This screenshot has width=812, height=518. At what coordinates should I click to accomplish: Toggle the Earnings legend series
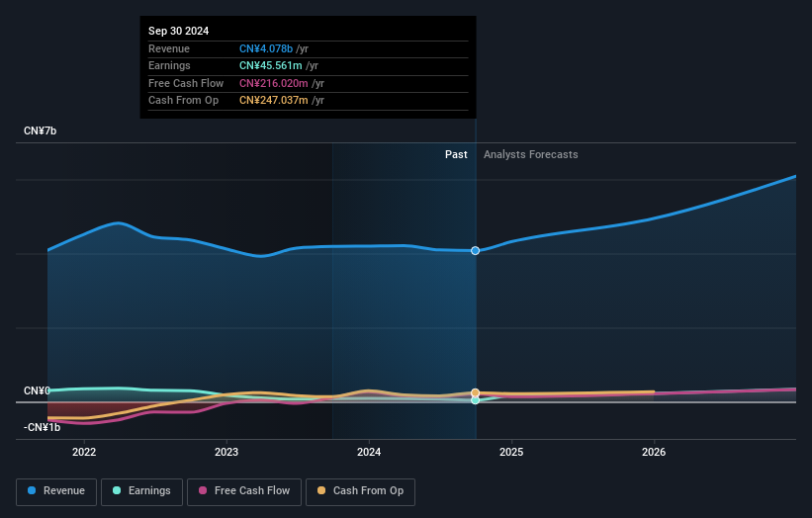[141, 491]
